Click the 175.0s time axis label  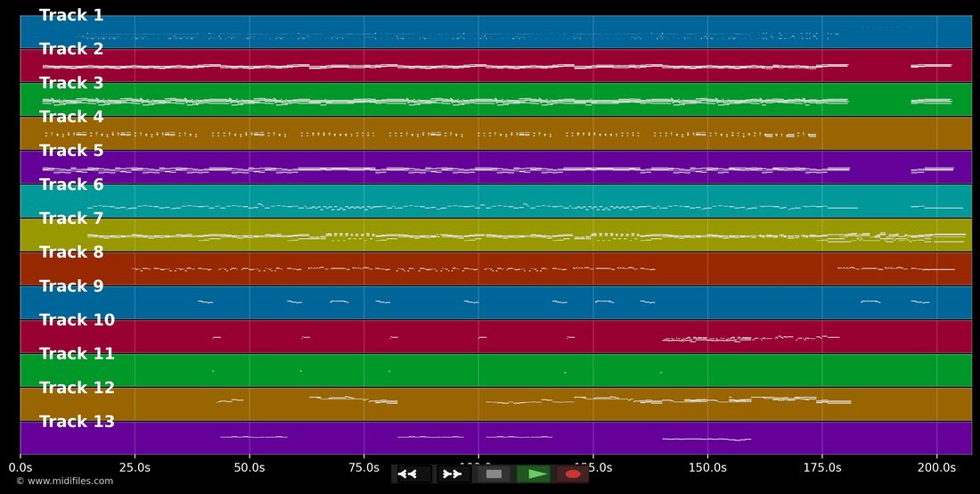822,467
